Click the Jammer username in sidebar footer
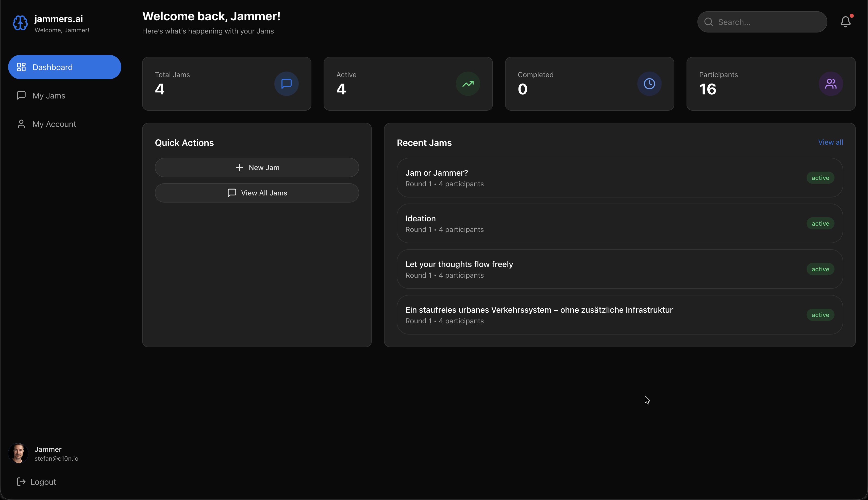Image resolution: width=868 pixels, height=500 pixels. coord(48,449)
